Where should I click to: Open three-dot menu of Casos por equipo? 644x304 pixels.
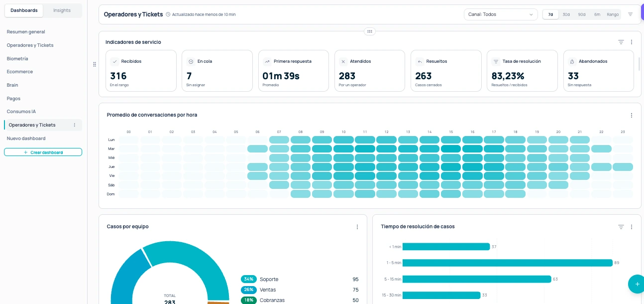click(x=357, y=227)
